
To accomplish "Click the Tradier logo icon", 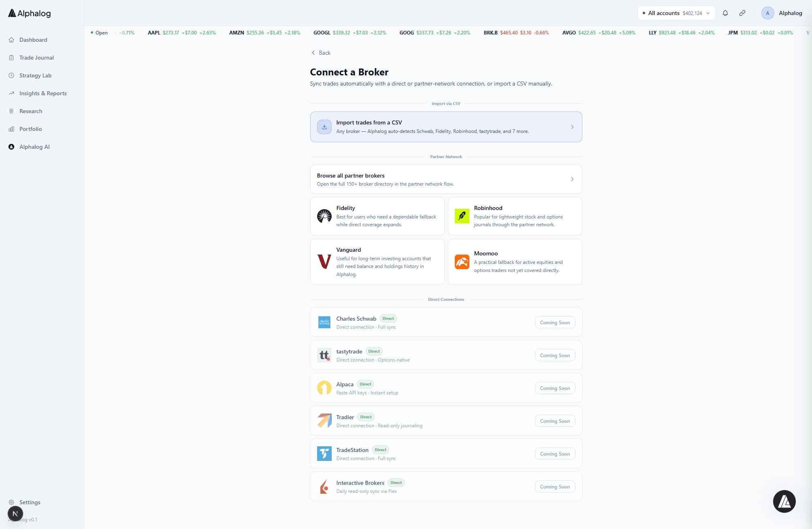I will (x=324, y=421).
